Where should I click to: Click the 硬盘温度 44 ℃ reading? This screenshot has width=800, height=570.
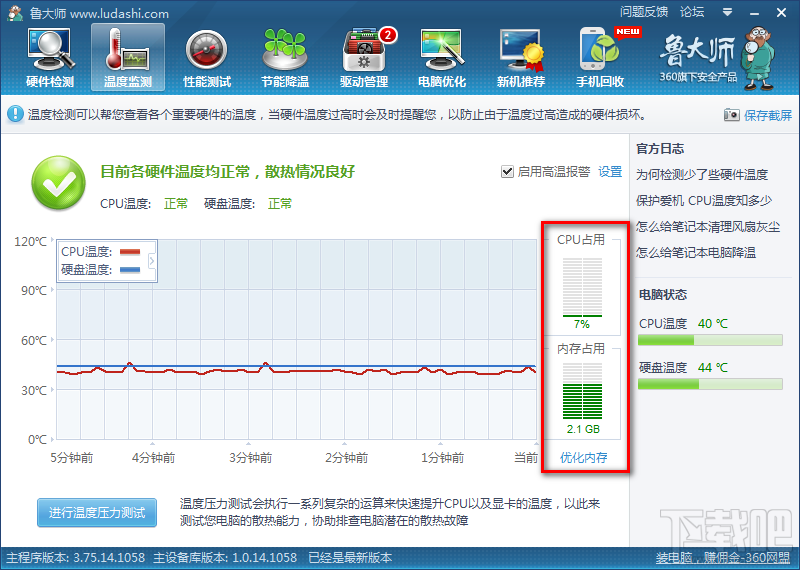pyautogui.click(x=713, y=367)
